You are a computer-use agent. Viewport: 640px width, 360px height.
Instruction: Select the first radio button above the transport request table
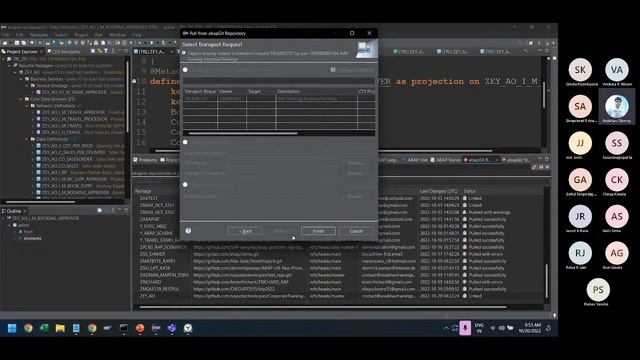click(x=185, y=70)
